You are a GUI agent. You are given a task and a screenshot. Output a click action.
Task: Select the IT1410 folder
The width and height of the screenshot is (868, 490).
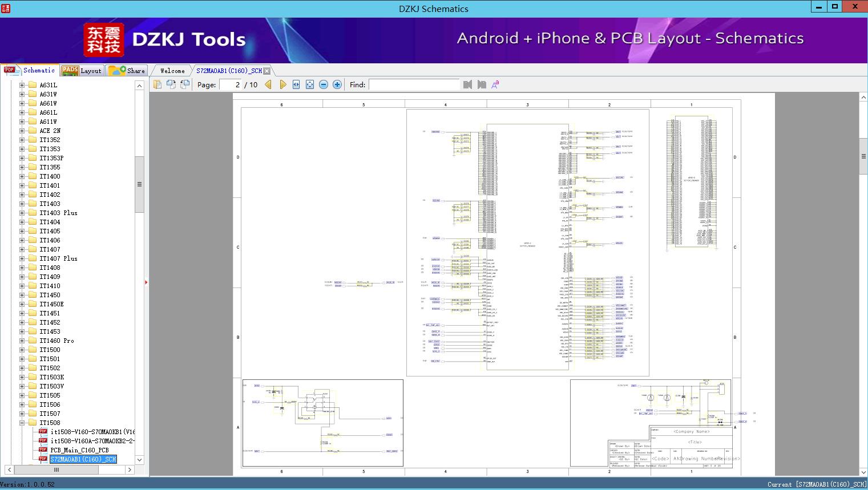coord(50,286)
